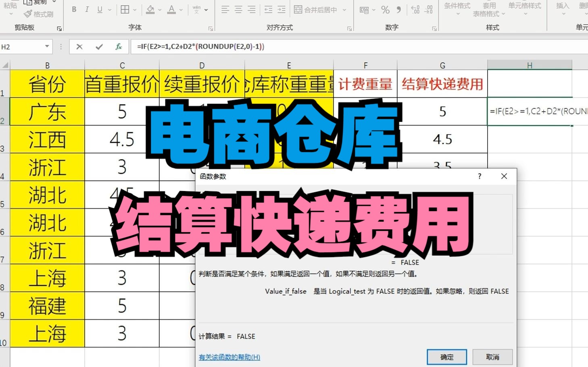The width and height of the screenshot is (588, 367).
Task: Open borders dropdown arrow
Action: (135, 10)
